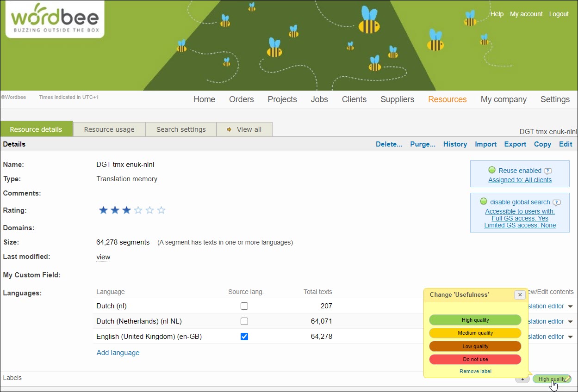Expand dropdown arrow in English (United Kingdom) row
Viewport: 578px width, 392px height.
point(570,337)
